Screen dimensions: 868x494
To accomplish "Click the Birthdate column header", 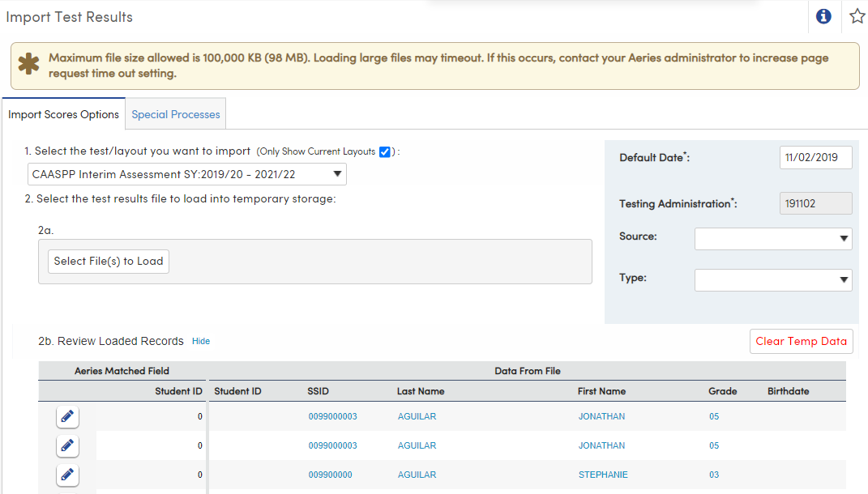I will click(789, 391).
